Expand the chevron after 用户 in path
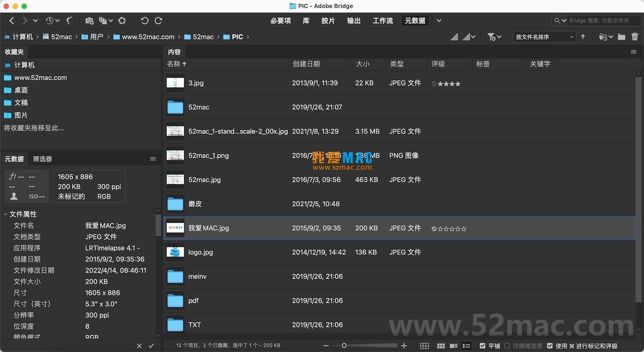Image resolution: width=644 pixels, height=352 pixels. tap(108, 37)
